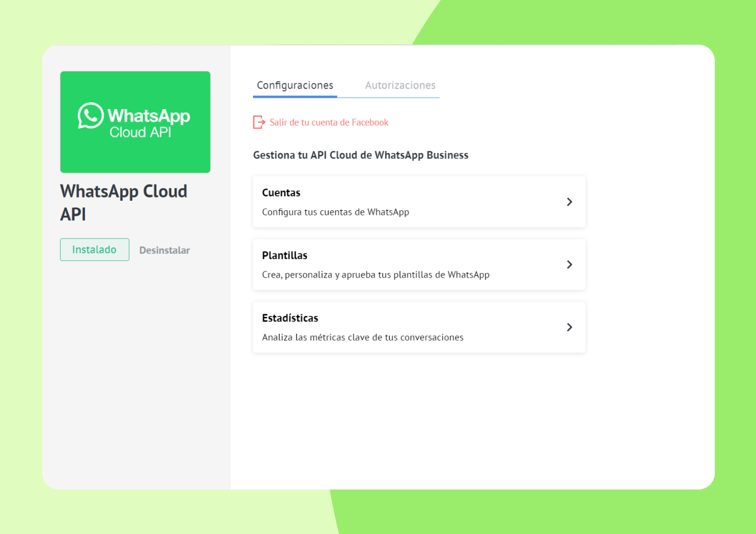Click the Desinstalar button
Viewport: 756px width, 534px height.
[165, 250]
